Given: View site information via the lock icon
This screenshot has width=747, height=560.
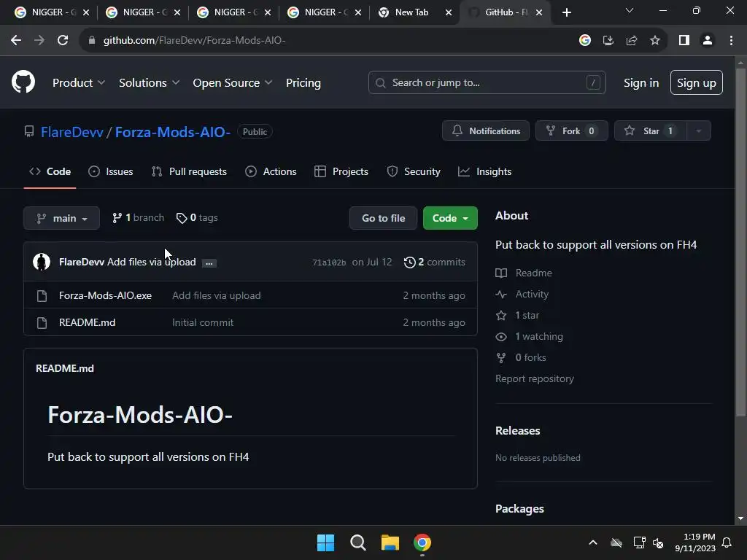Looking at the screenshot, I should (x=92, y=41).
